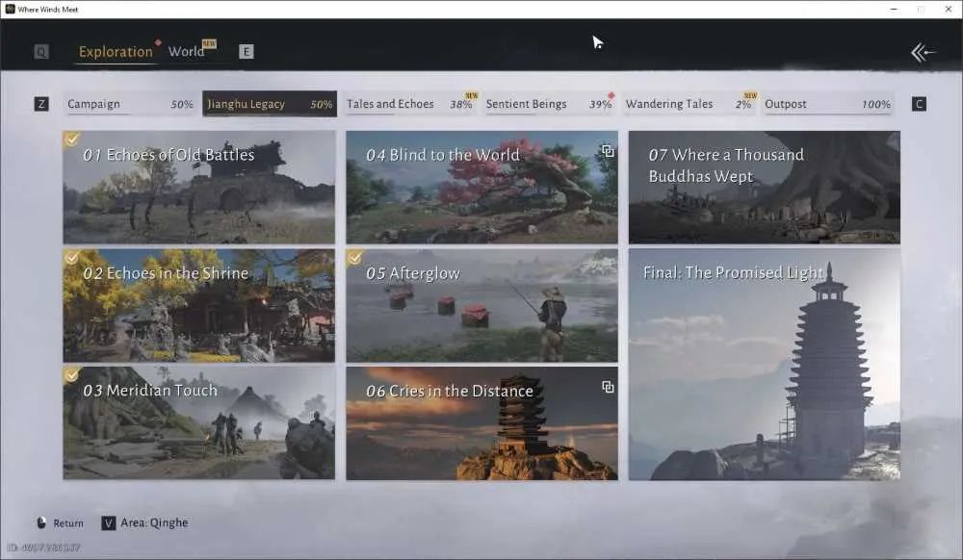
Task: Switch to the Exploration tab
Action: 116,52
